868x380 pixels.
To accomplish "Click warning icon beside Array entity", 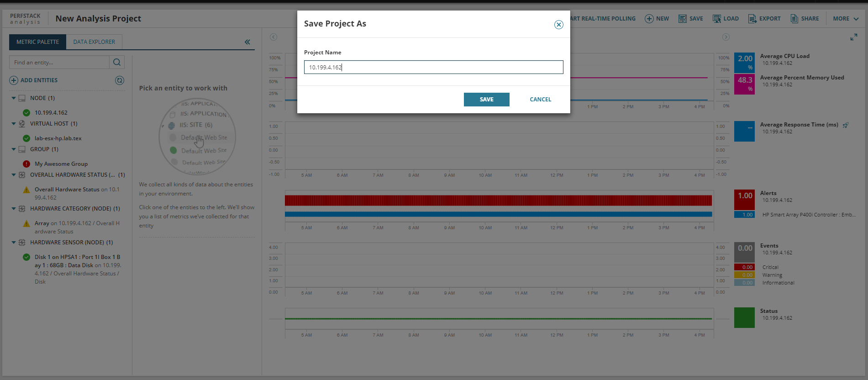I will [x=26, y=223].
